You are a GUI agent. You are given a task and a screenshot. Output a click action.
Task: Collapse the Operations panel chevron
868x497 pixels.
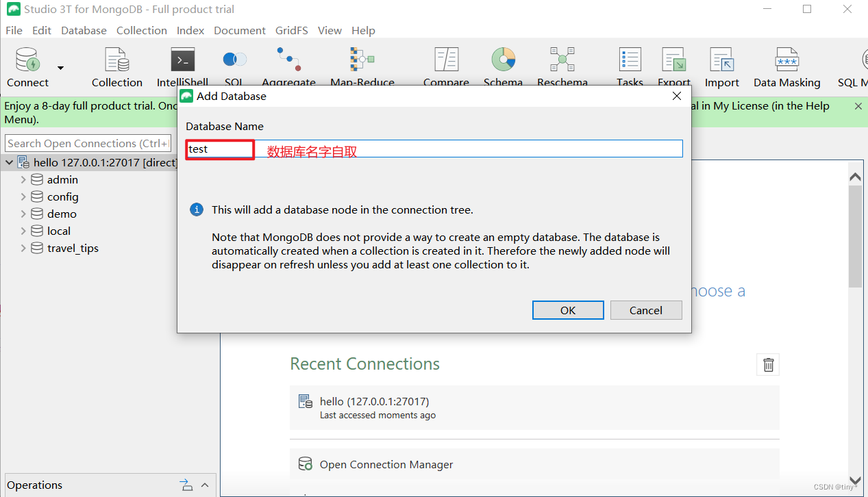[205, 485]
